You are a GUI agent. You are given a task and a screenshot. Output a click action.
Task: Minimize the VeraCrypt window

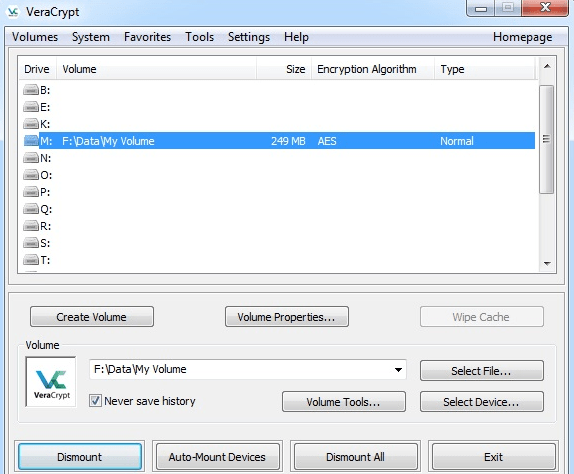(x=481, y=8)
